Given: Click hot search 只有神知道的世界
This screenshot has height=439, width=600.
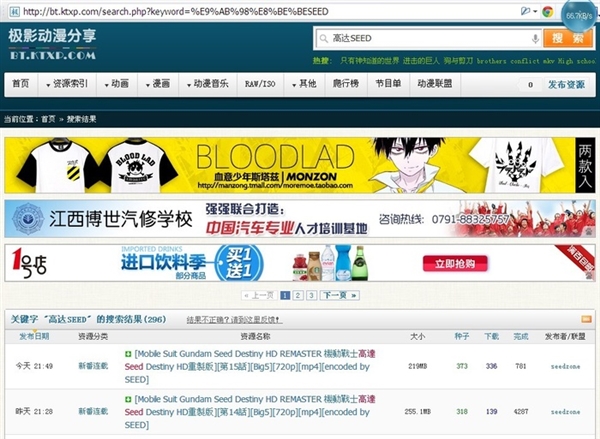Looking at the screenshot, I should click(369, 61).
